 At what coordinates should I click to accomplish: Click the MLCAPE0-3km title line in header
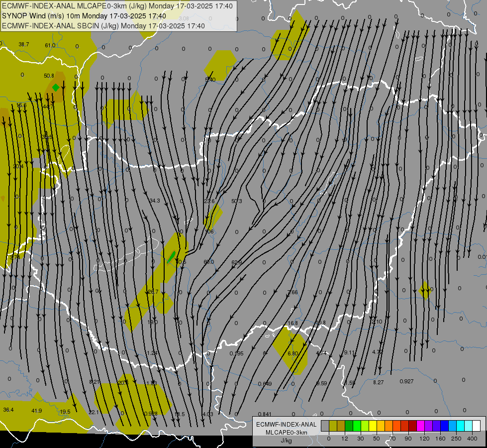click(x=117, y=6)
